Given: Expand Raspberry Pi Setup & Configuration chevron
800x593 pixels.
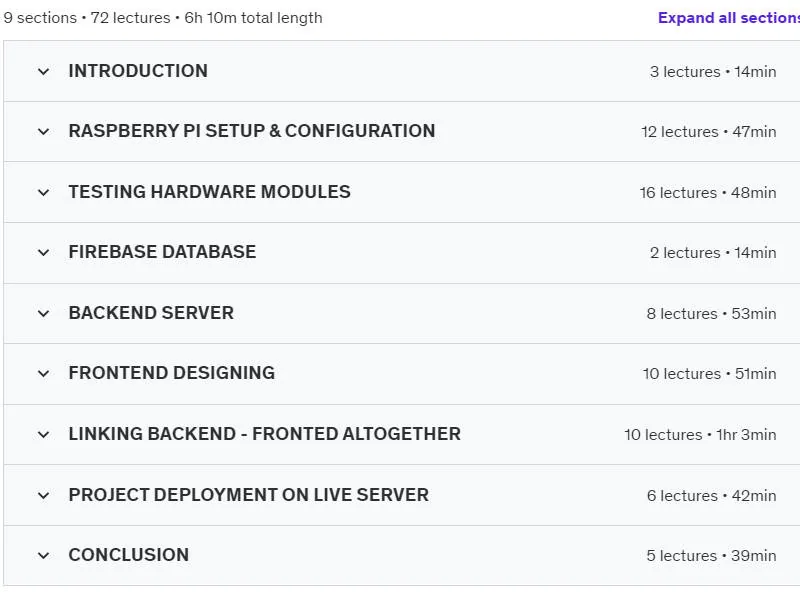Looking at the screenshot, I should 43,132.
